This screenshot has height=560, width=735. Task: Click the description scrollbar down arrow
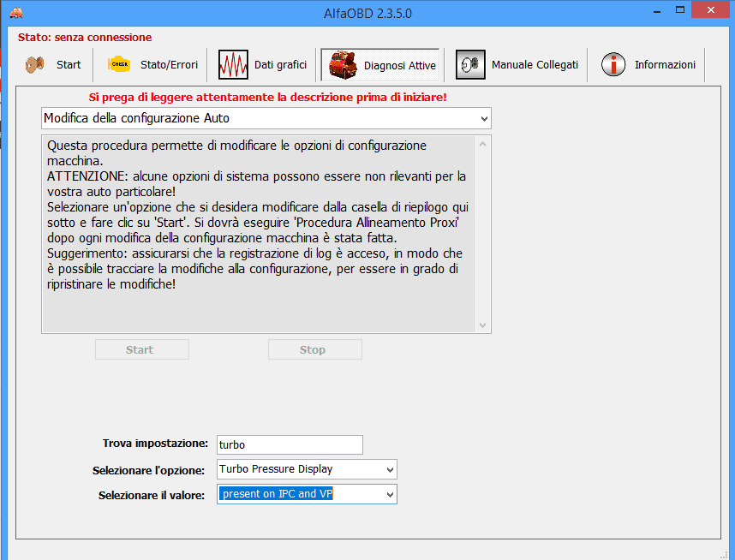click(x=483, y=325)
